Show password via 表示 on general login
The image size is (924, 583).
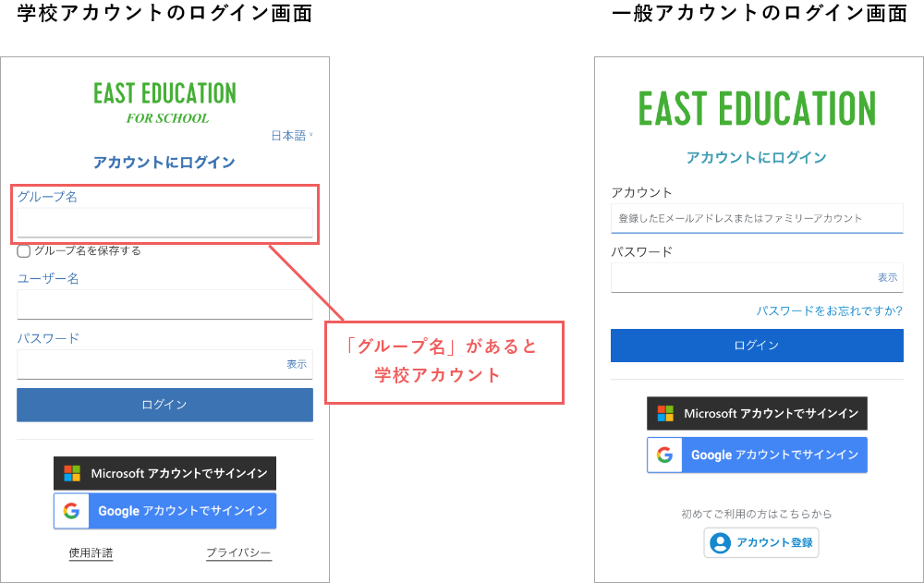pyautogui.click(x=887, y=278)
